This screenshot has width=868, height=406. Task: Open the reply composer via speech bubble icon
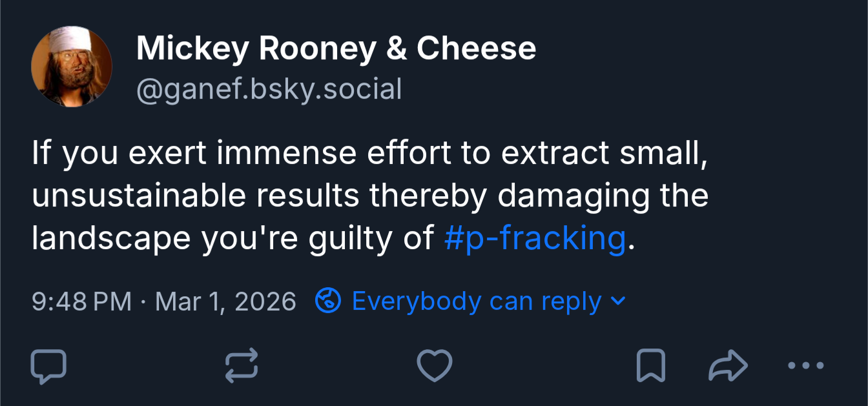click(50, 366)
